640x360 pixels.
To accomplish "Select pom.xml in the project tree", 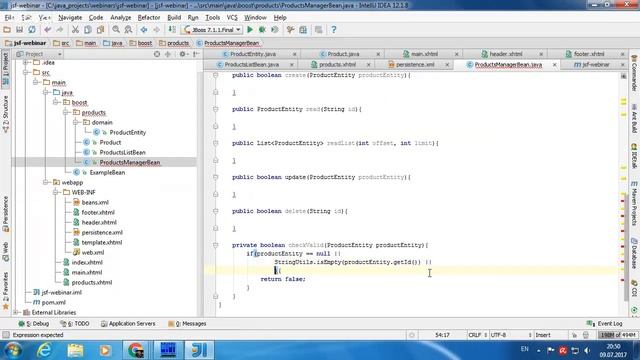I will pyautogui.click(x=53, y=302).
